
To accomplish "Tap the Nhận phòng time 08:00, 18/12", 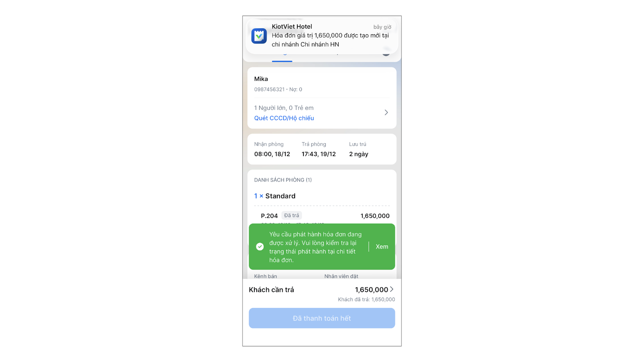I will [272, 154].
